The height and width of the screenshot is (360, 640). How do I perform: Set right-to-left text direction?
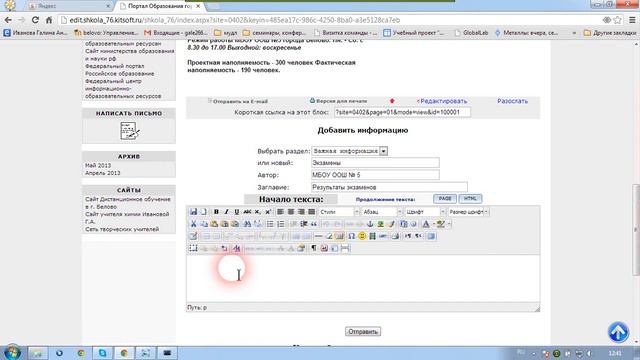[x=418, y=236]
